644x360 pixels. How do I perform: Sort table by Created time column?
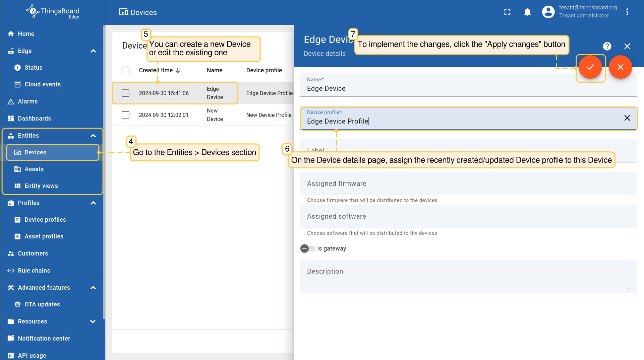(156, 70)
